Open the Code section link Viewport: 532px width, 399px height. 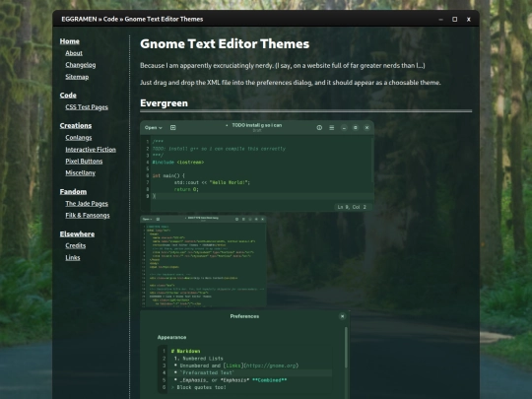point(68,96)
